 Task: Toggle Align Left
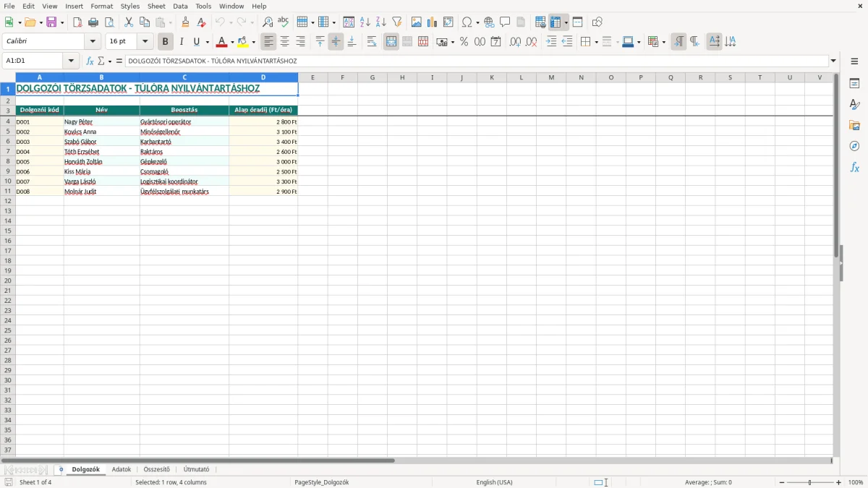tap(269, 42)
